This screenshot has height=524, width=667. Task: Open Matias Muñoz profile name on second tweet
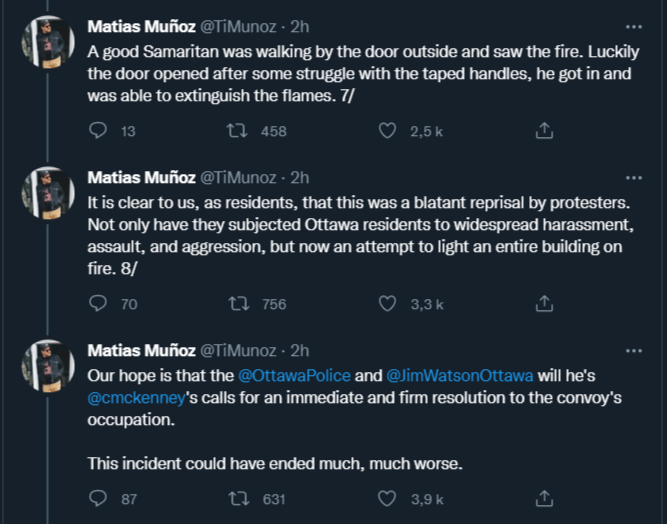142,178
